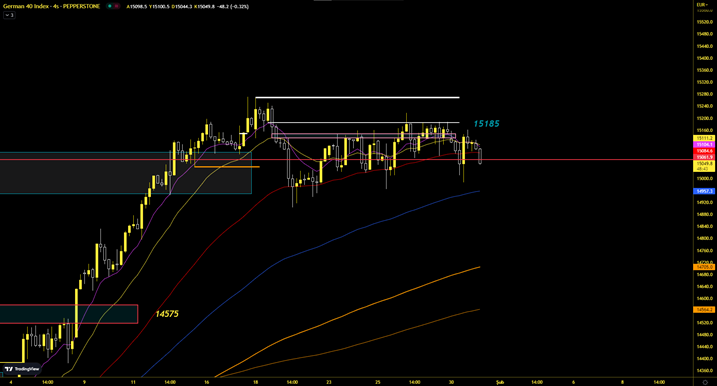
Task: Click the magenta 15104.1 price tag
Action: click(704, 145)
